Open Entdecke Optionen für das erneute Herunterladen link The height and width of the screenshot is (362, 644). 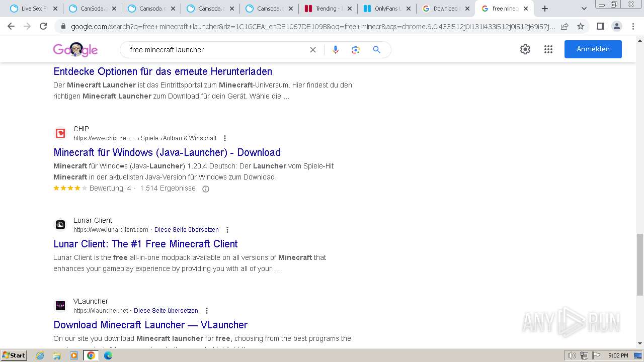[x=163, y=71]
